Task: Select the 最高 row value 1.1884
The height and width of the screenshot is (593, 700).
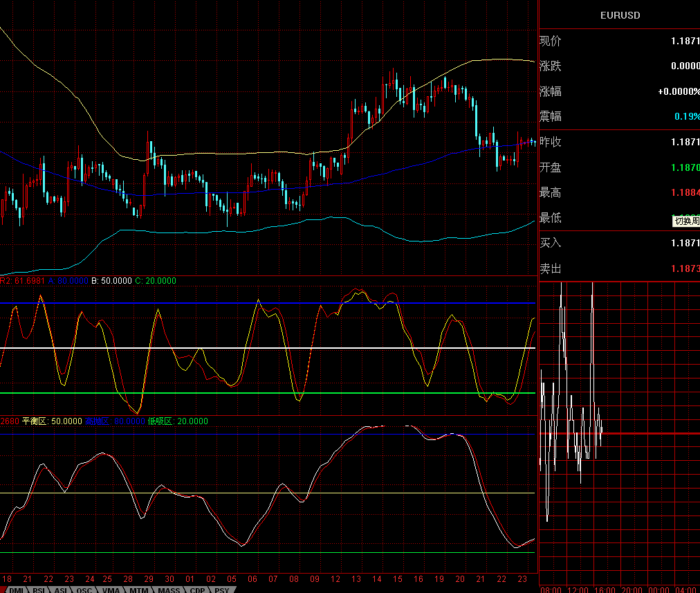Action: click(x=685, y=192)
